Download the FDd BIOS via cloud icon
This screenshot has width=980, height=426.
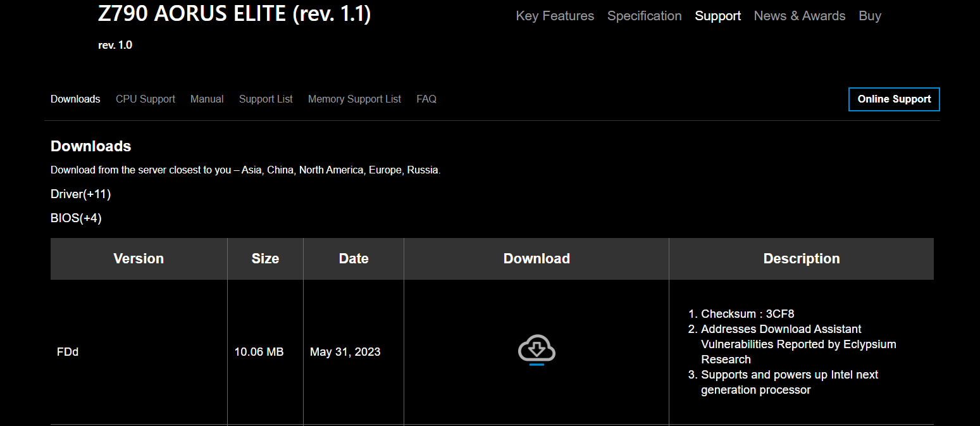[537, 350]
